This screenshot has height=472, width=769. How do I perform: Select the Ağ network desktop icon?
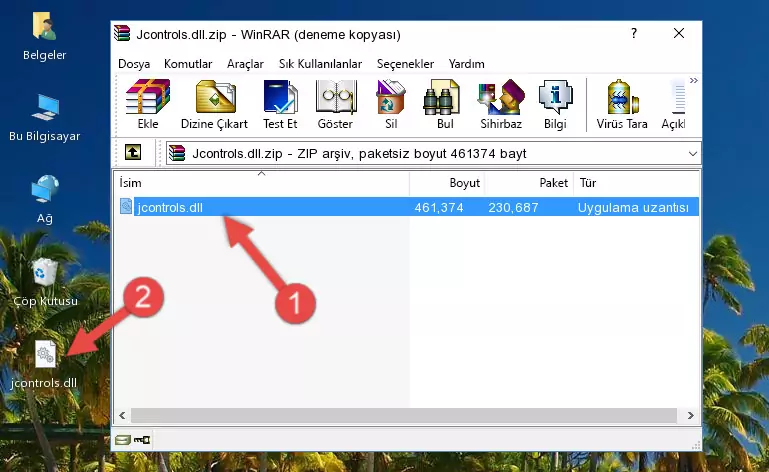pos(45,200)
